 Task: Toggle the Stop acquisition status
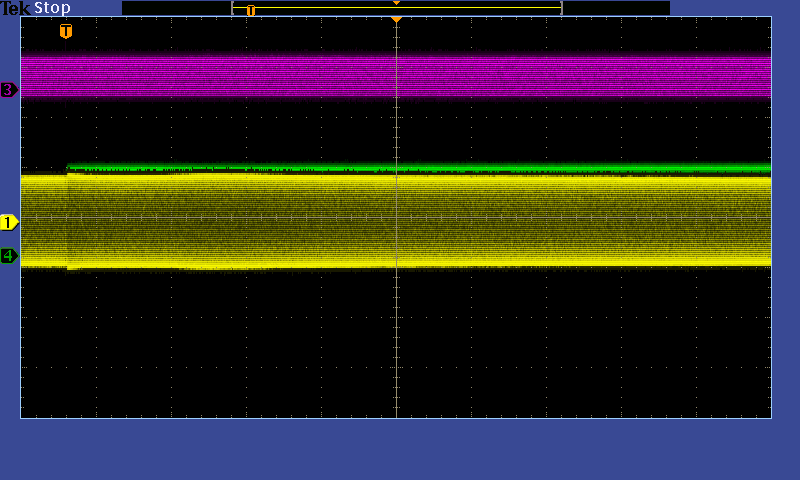52,8
